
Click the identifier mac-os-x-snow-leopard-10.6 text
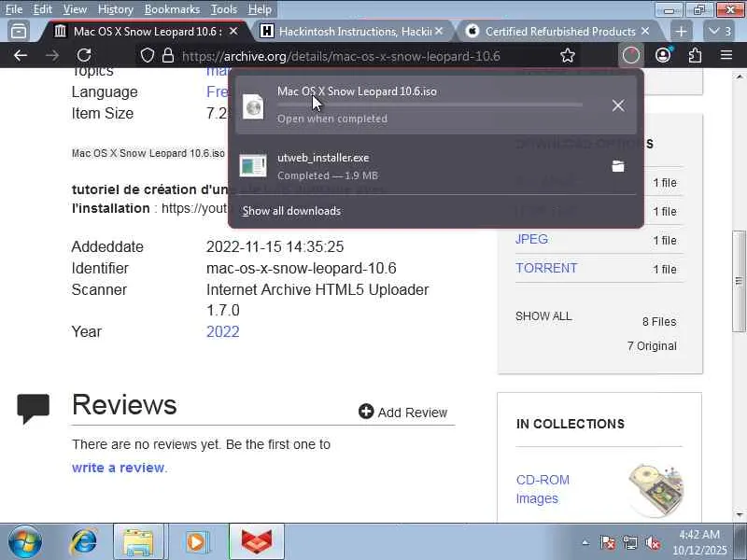click(x=301, y=268)
